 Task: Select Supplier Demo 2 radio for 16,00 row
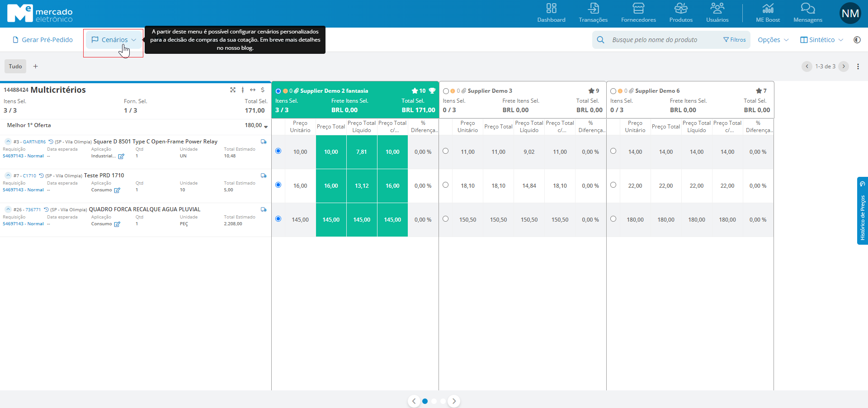(x=278, y=185)
